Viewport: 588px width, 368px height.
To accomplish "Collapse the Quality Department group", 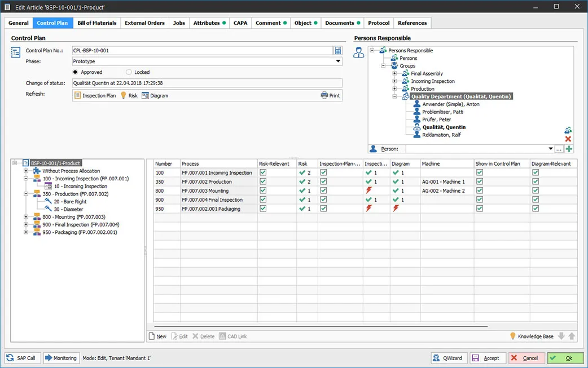I will (394, 96).
